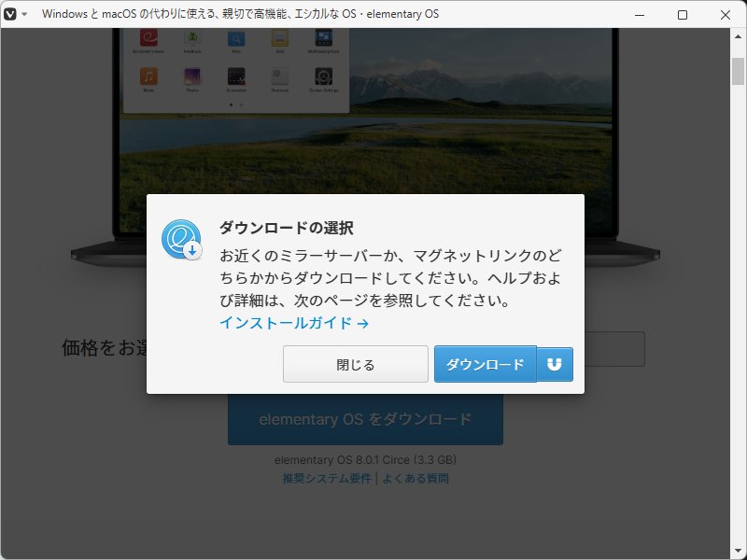Click the Files app icon in laptop screenshot

pos(236,37)
